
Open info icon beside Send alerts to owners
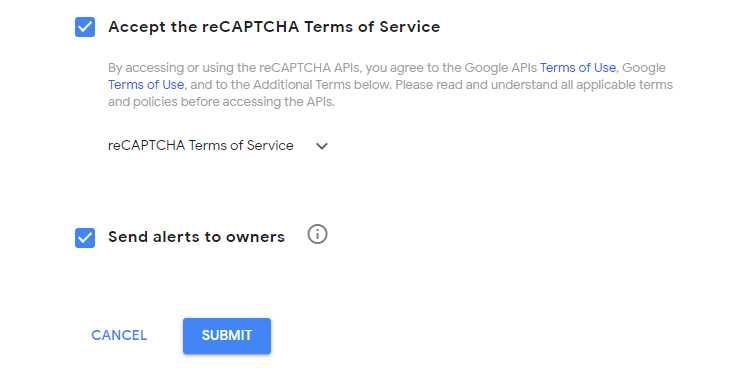click(x=317, y=234)
